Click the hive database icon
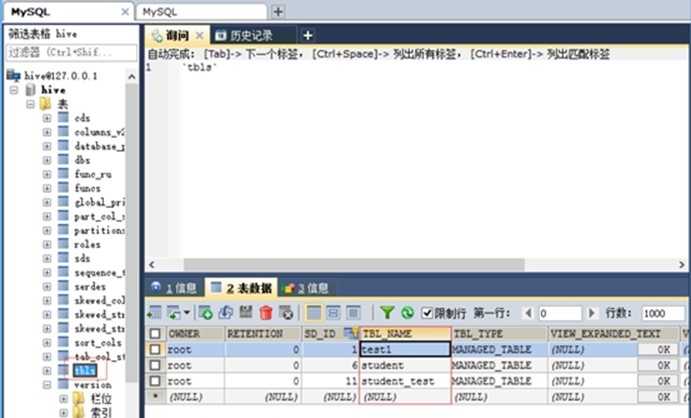 (x=30, y=90)
